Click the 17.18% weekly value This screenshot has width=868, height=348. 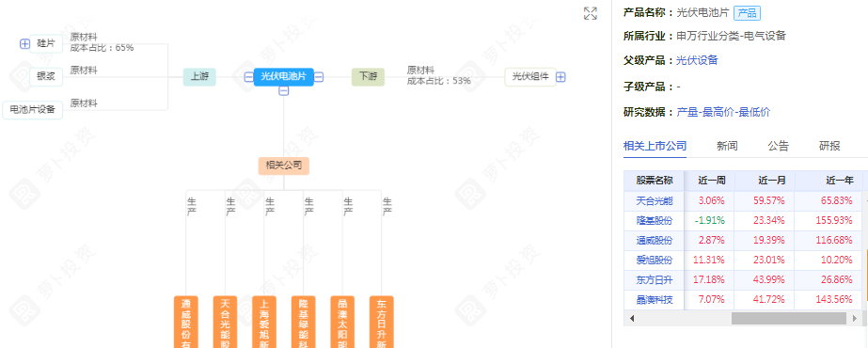click(710, 280)
